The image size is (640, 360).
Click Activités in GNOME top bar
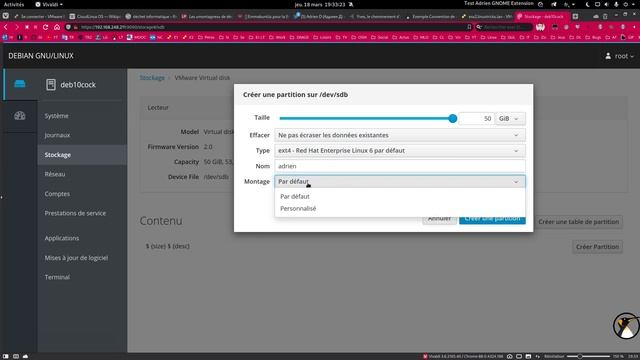(14, 4)
